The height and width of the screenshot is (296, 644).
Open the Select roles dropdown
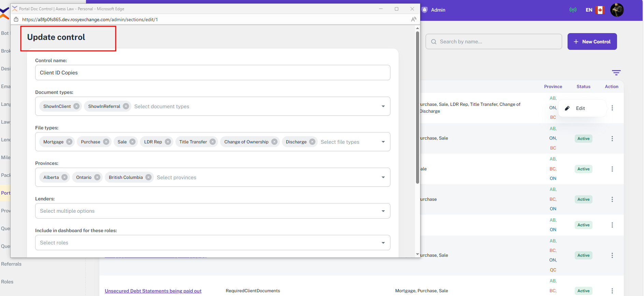[x=383, y=243]
